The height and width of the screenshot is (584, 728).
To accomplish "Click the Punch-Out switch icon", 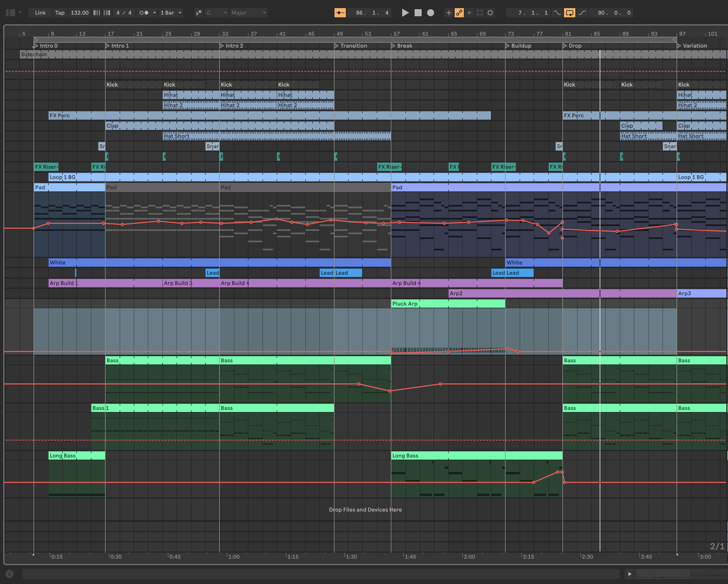I will pos(582,13).
